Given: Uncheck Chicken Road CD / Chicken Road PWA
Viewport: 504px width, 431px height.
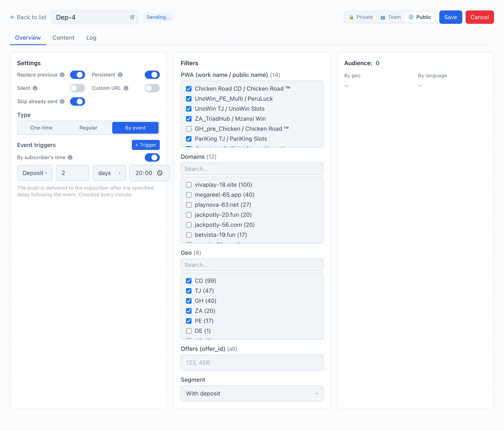Looking at the screenshot, I should point(189,89).
